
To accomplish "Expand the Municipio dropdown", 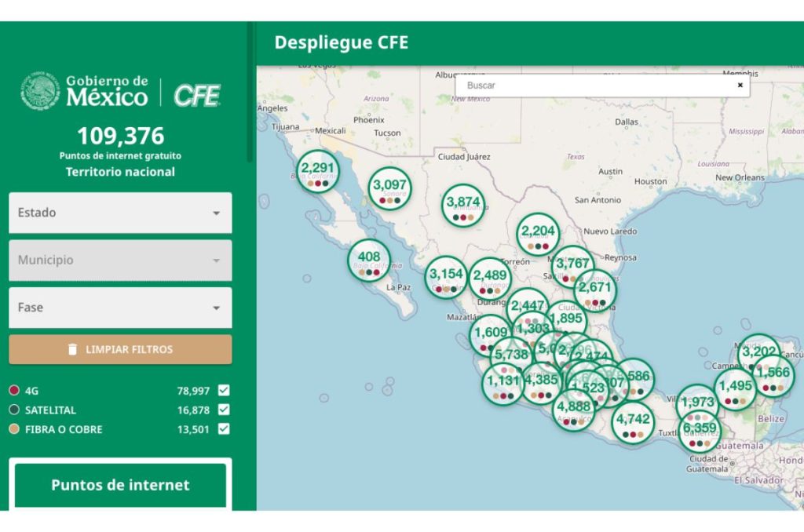I will [119, 260].
